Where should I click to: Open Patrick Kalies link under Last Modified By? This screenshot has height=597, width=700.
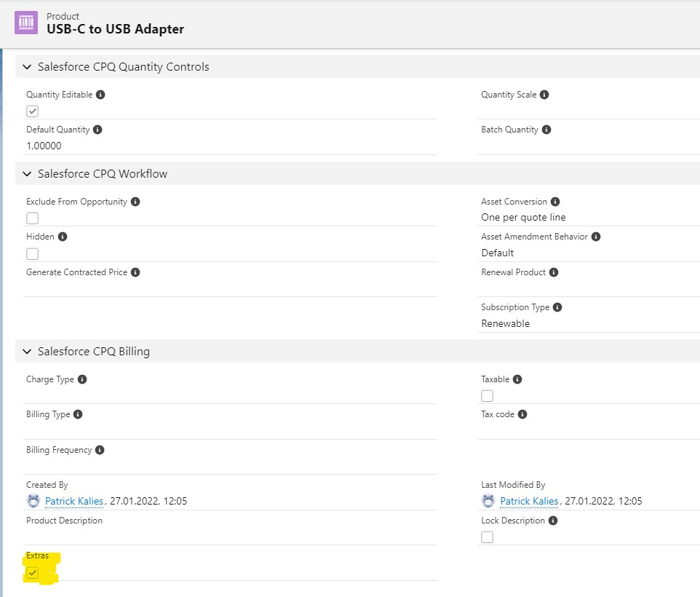(x=529, y=501)
